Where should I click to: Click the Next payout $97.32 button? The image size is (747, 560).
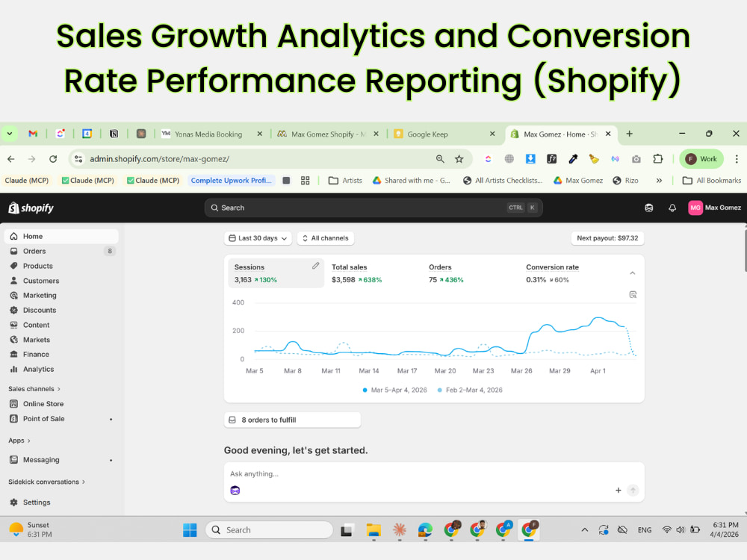coord(607,238)
